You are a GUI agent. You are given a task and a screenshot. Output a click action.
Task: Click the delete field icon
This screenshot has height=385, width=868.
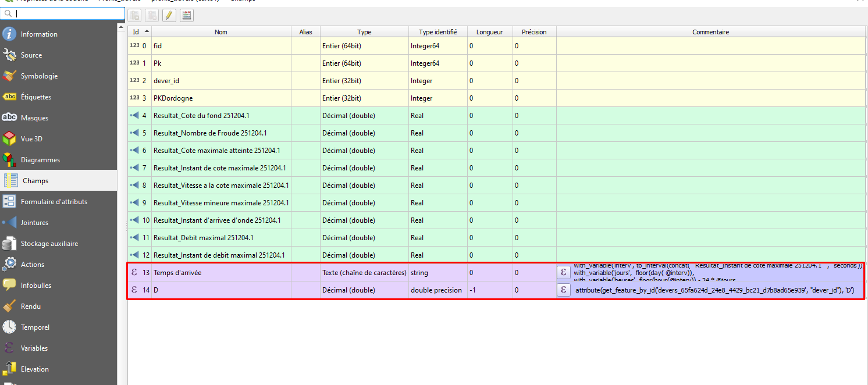[151, 15]
